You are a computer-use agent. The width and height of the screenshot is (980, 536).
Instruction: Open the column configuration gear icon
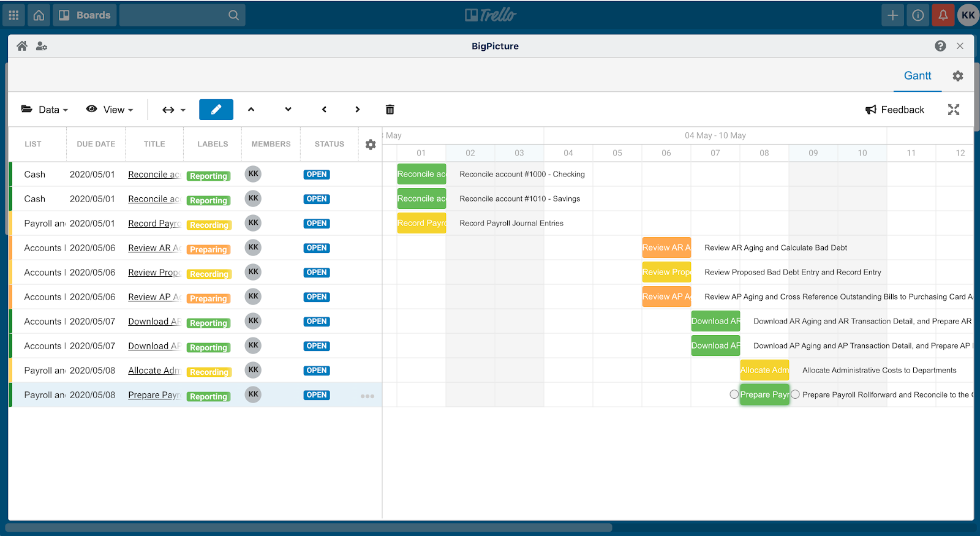[371, 145]
